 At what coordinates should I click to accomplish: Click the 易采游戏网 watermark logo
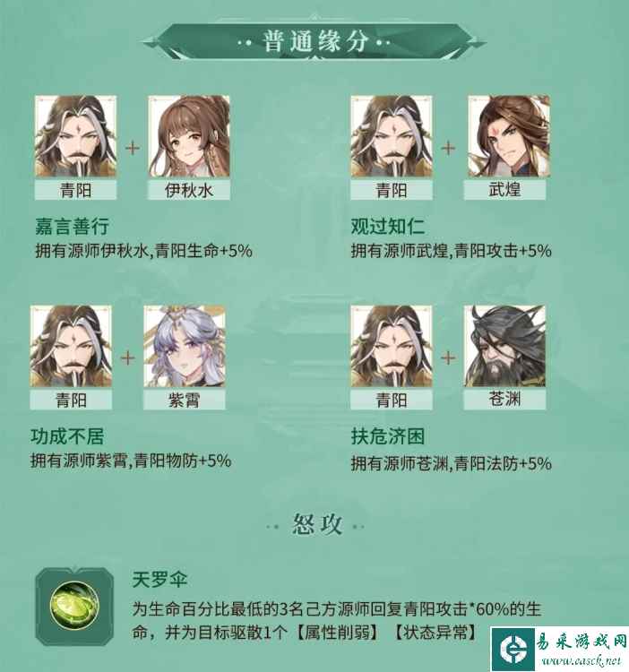pyautogui.click(x=560, y=650)
